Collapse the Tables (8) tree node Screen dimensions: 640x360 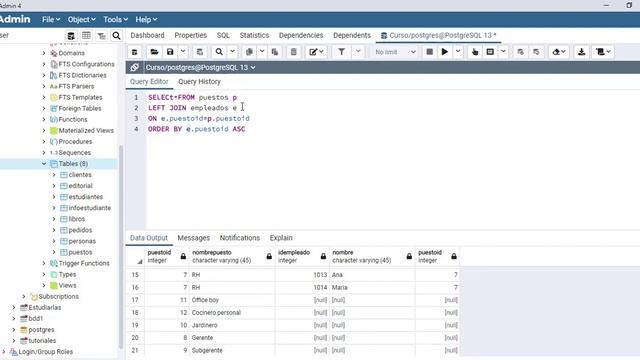click(44, 164)
